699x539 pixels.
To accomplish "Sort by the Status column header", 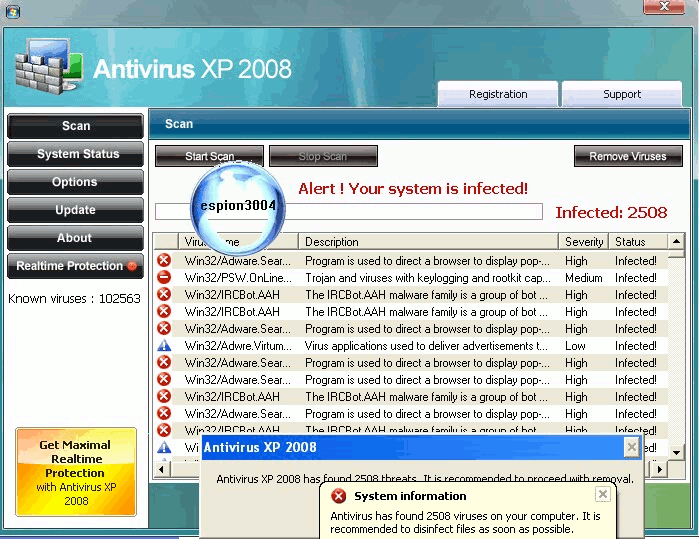I will 638,241.
